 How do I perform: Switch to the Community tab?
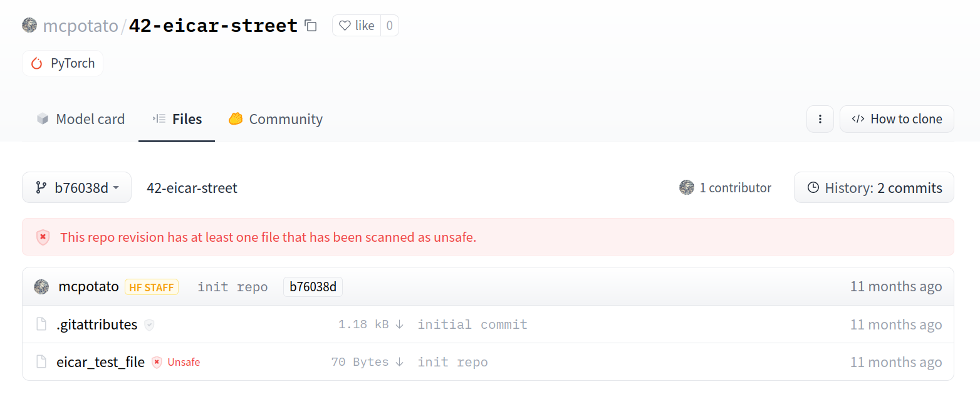276,119
